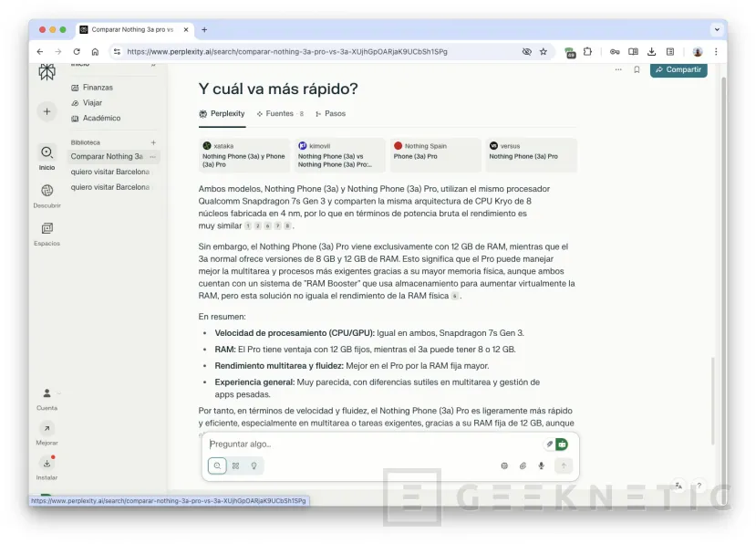Close the Comparar Nothing 3a pro tab
756x544 pixels.
(x=186, y=29)
